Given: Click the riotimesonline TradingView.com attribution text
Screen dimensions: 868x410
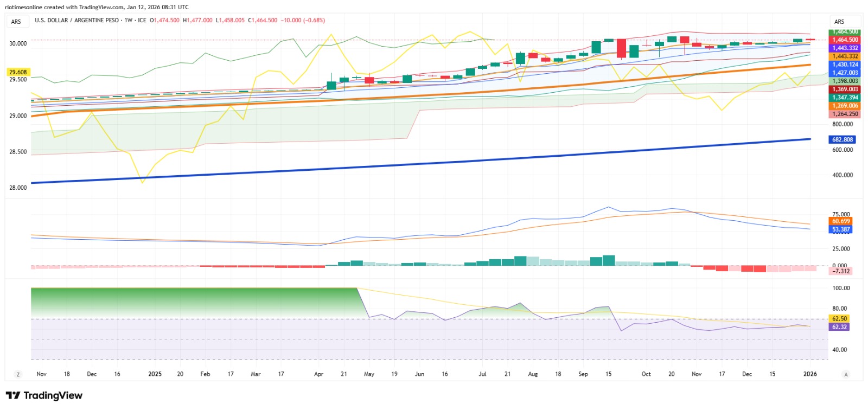Looking at the screenshot, I should click(97, 7).
